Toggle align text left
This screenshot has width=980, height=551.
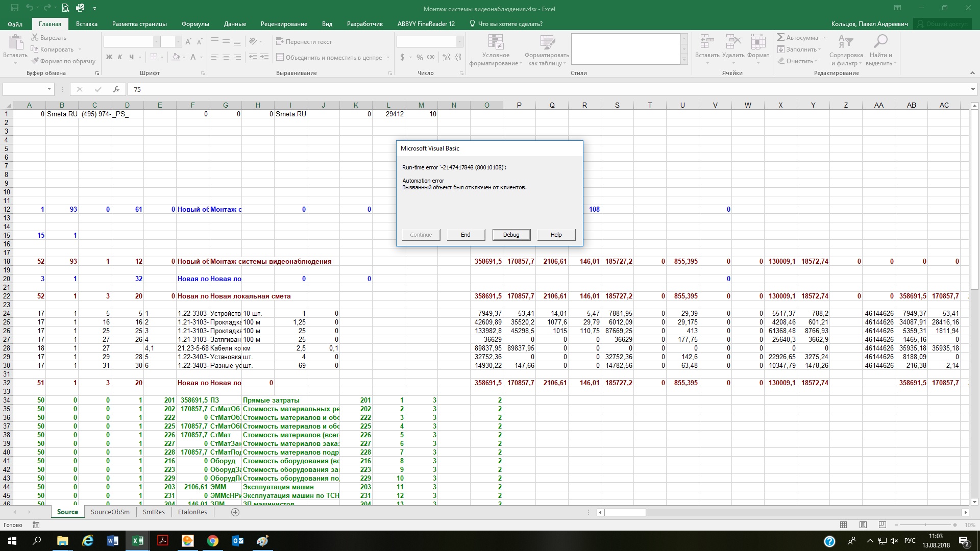click(x=215, y=57)
